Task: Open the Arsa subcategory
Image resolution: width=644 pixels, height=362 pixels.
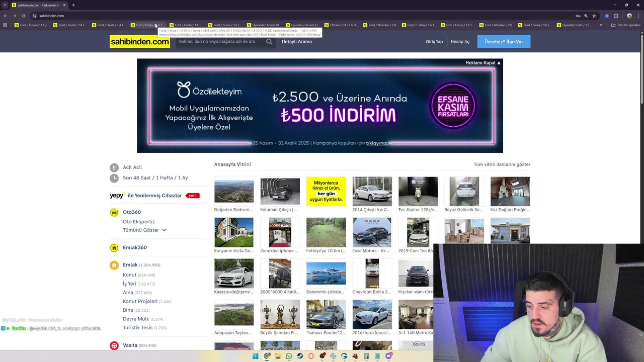Action: click(x=128, y=292)
